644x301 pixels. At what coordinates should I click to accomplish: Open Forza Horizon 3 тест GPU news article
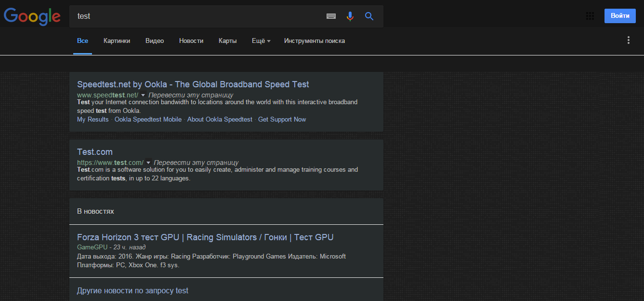[x=205, y=237]
